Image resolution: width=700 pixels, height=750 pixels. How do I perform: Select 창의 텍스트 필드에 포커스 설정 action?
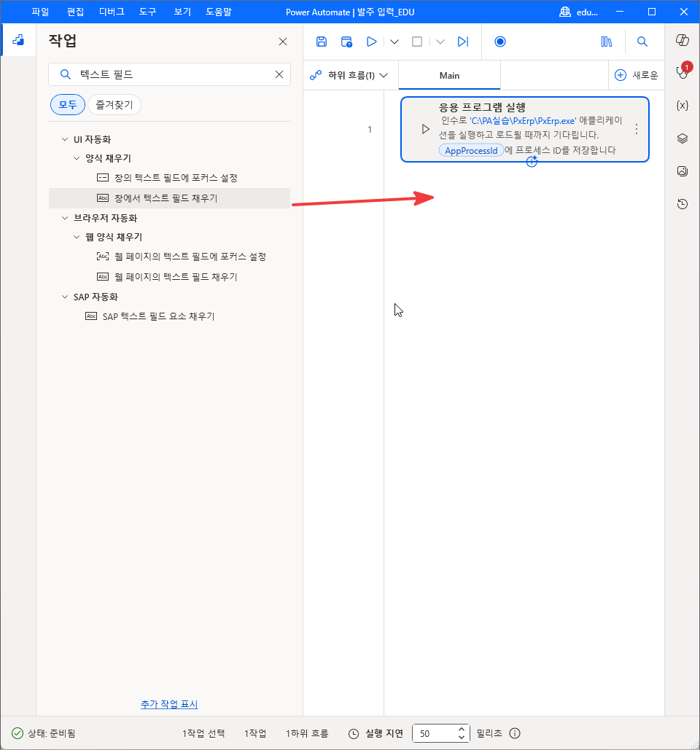point(169,178)
